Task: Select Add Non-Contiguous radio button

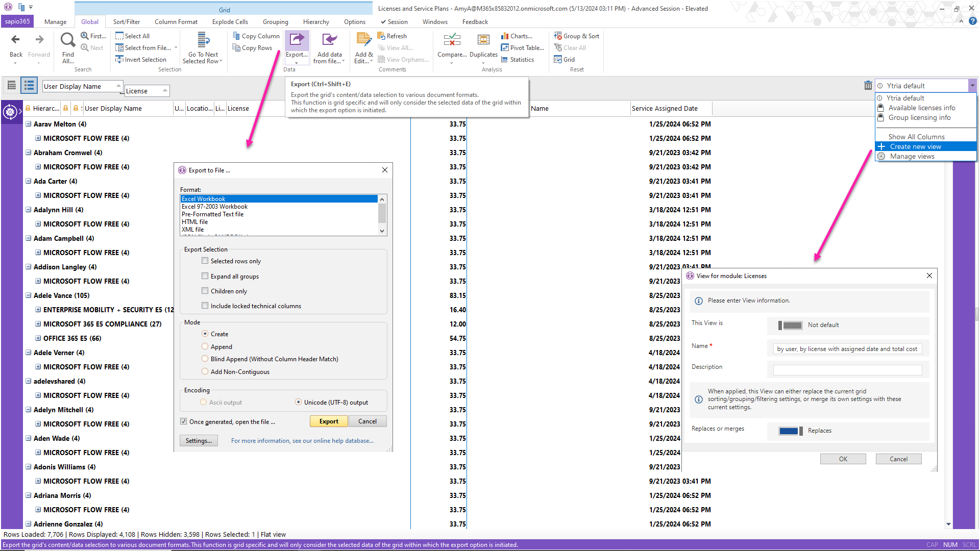Action: tap(205, 371)
